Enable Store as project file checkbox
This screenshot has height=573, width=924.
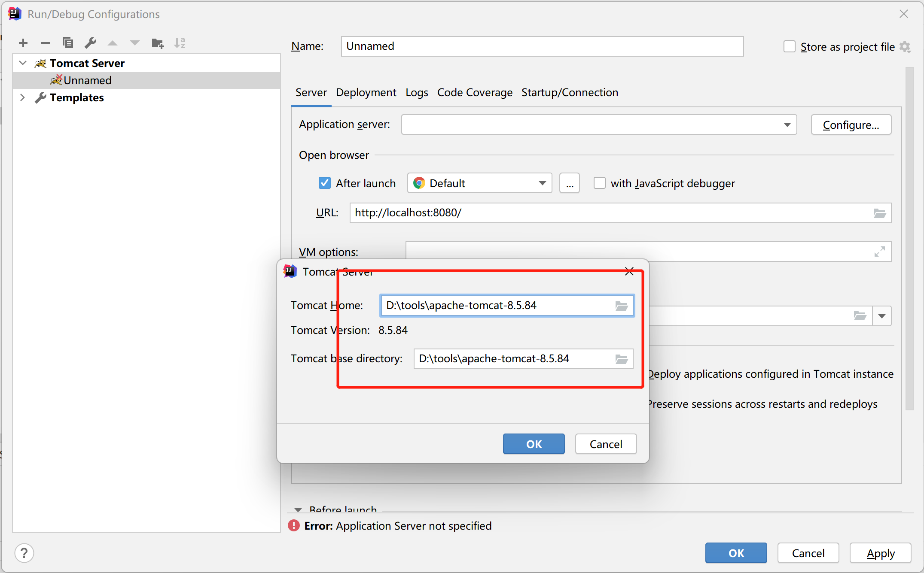tap(789, 46)
